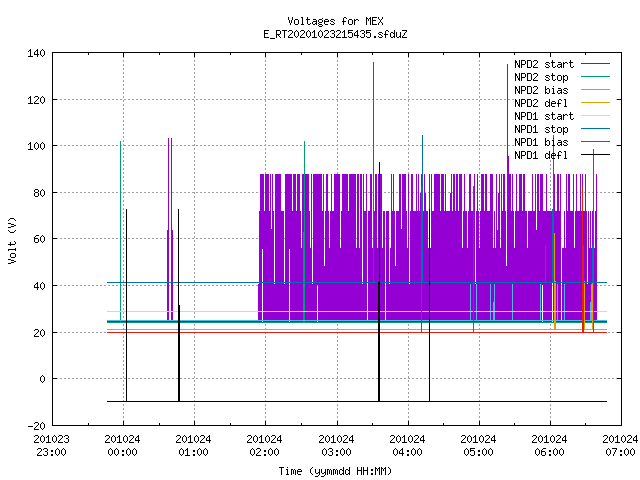640x480 pixels.
Task: Select the filename E_RT20201023215435.sfduZ subtitle
Action: tap(335, 34)
